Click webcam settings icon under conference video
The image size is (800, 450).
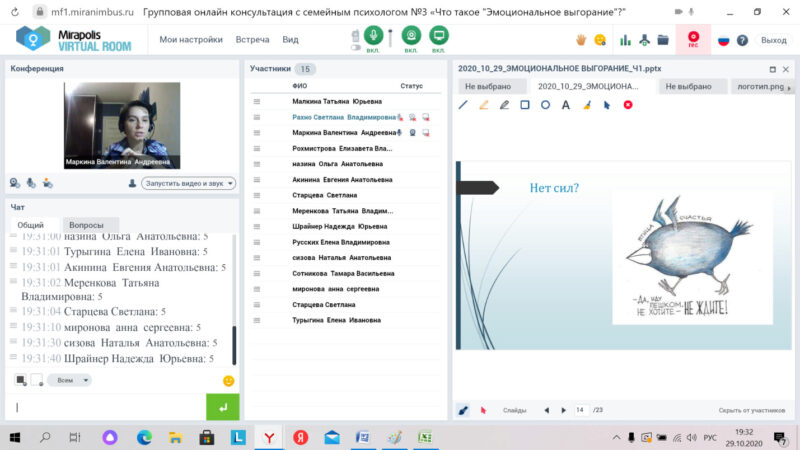pyautogui.click(x=15, y=183)
